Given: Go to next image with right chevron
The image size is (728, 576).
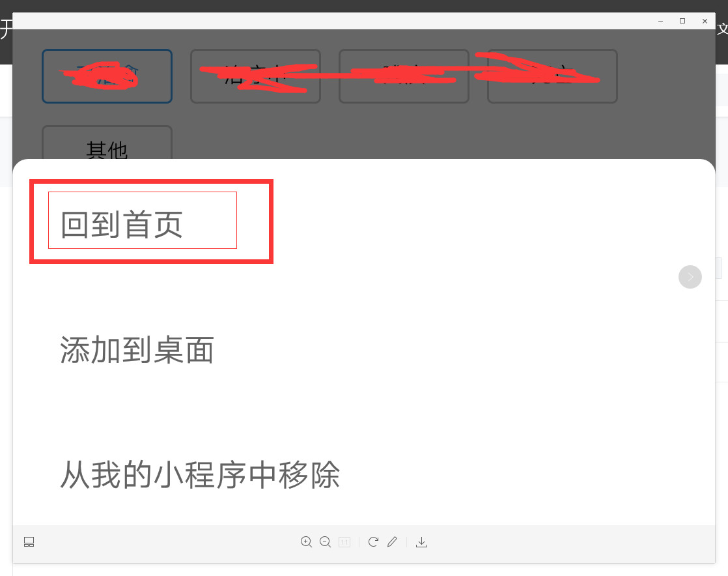Looking at the screenshot, I should [x=690, y=277].
